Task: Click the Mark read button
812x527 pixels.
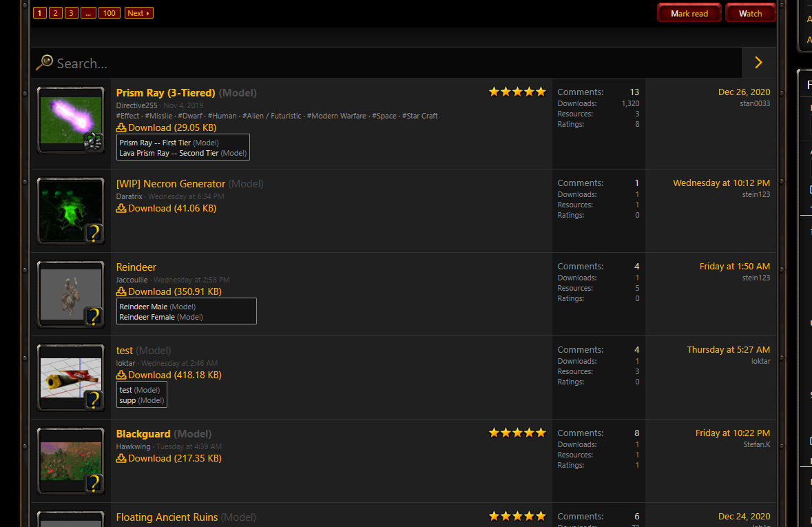Action: click(689, 14)
